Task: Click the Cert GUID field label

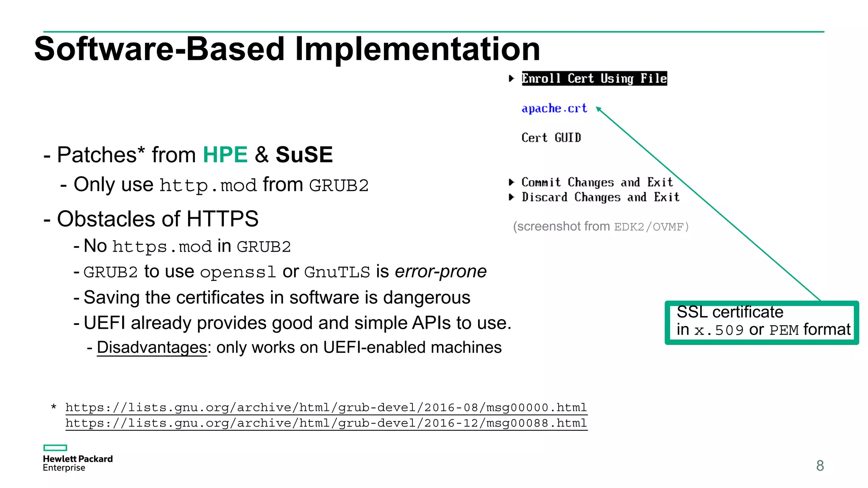Action: [551, 138]
